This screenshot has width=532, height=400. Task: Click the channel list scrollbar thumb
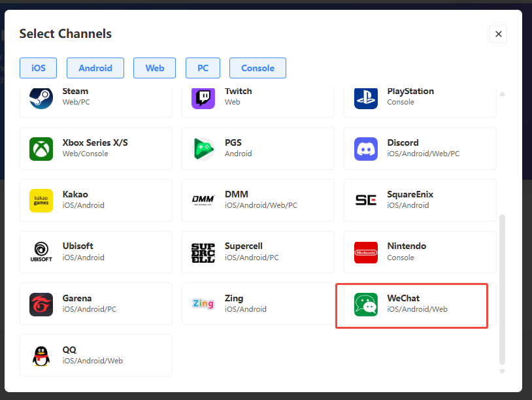coord(502,289)
